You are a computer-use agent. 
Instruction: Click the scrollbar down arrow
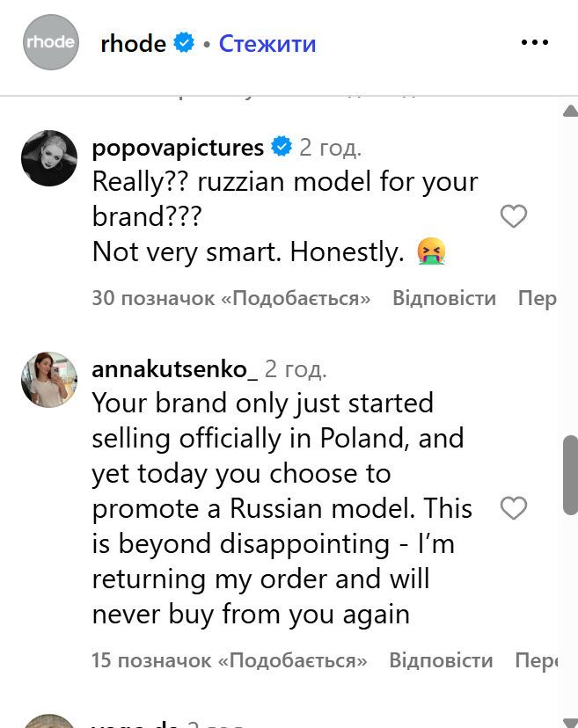click(570, 718)
